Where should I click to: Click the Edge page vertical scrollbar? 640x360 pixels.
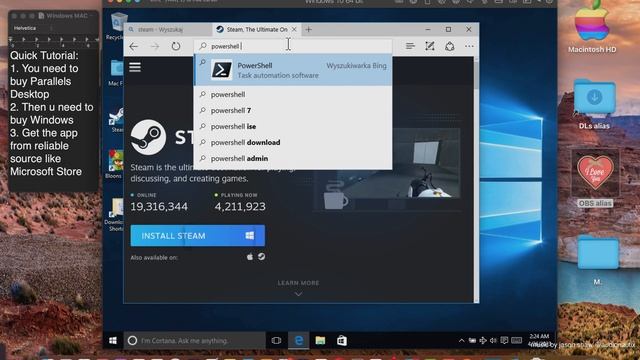pos(476,180)
